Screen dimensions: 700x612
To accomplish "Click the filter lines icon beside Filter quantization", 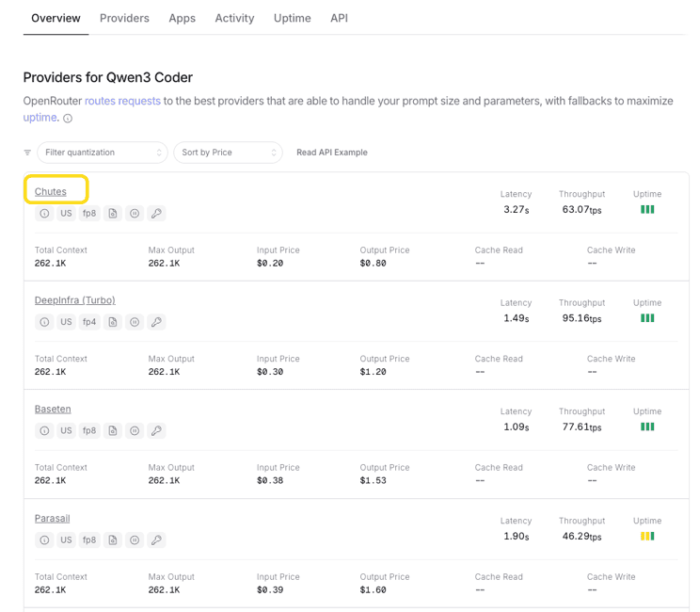I will pos(27,153).
